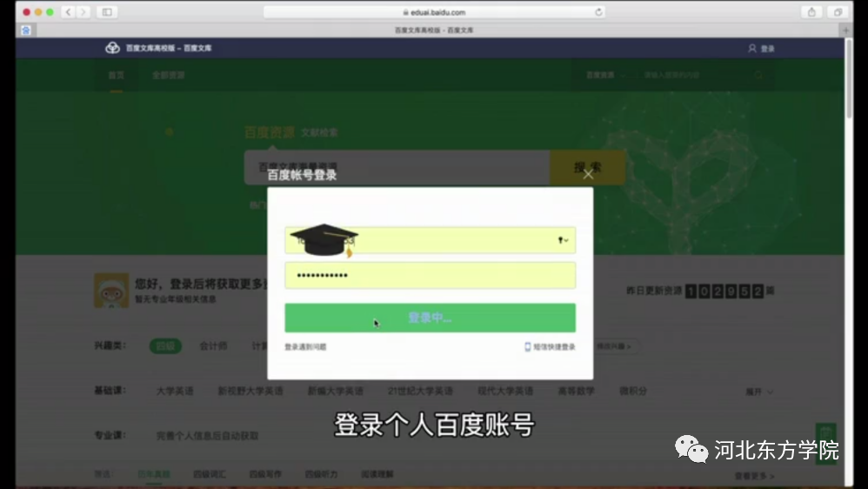Click the username input field
The image size is (868, 489).
(x=431, y=240)
